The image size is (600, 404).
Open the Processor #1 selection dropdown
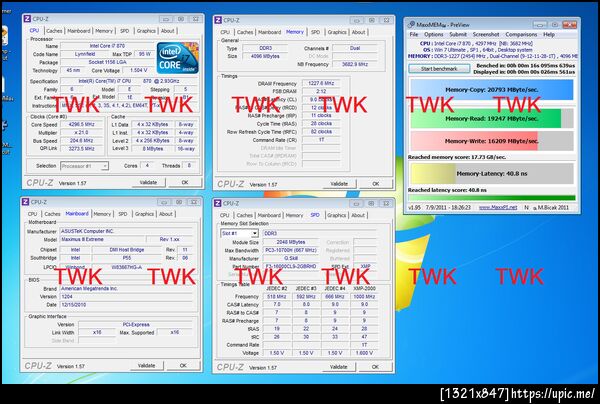tap(85, 166)
